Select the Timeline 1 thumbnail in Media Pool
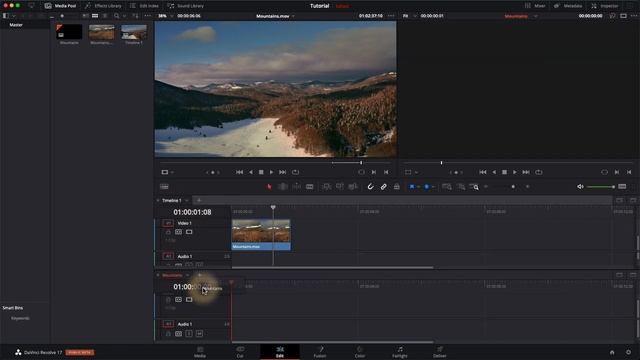Image resolution: width=640 pixels, height=360 pixels. pyautogui.click(x=134, y=32)
